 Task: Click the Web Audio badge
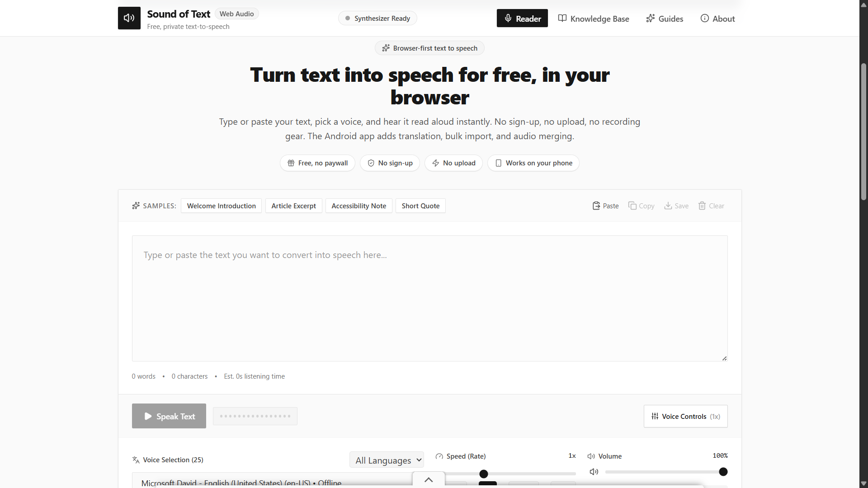236,14
